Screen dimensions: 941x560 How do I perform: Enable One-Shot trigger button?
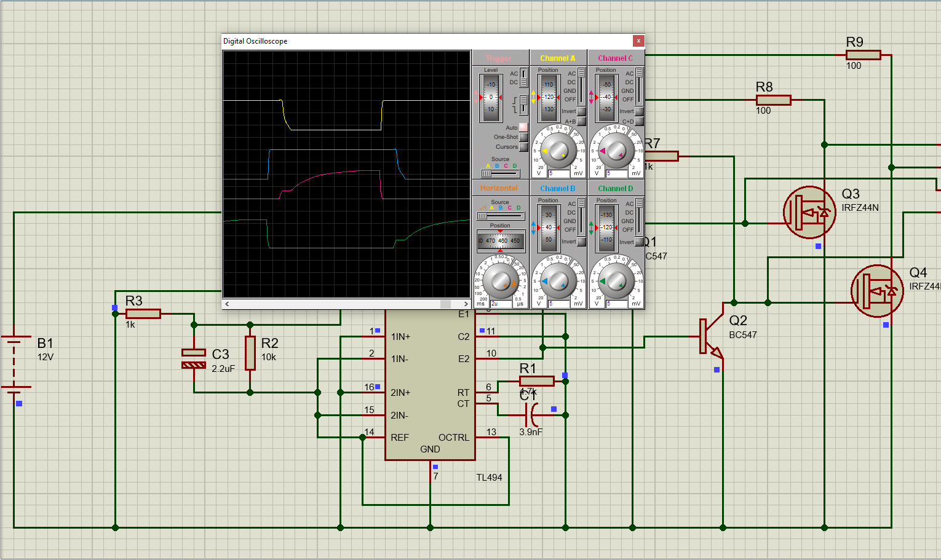point(523,137)
